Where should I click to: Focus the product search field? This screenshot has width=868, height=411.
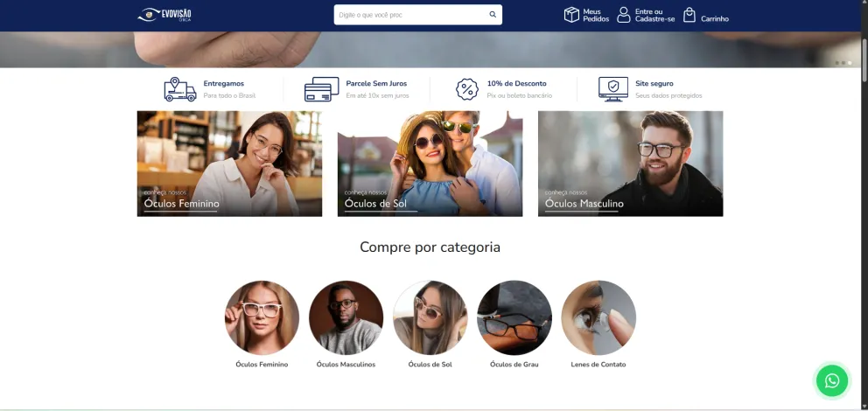[418, 15]
